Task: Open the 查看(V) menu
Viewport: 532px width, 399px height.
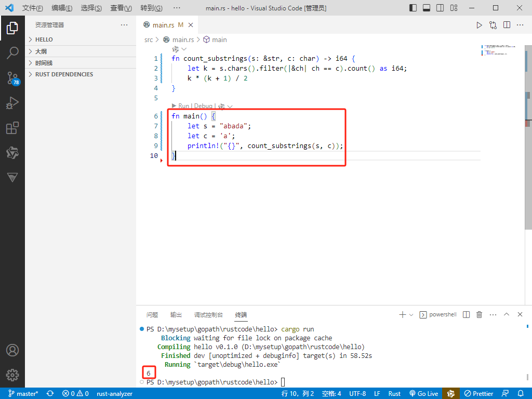Action: 121,8
